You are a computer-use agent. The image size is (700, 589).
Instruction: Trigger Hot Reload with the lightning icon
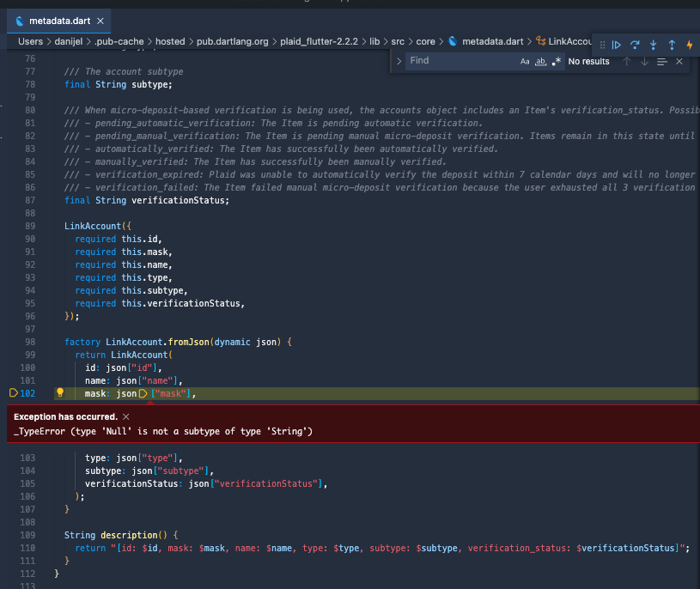pyautogui.click(x=690, y=45)
